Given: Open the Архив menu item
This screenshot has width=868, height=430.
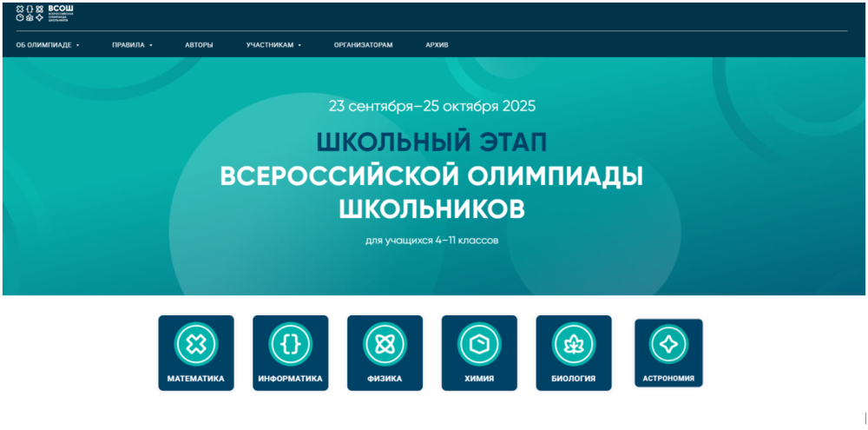Looking at the screenshot, I should (x=437, y=45).
